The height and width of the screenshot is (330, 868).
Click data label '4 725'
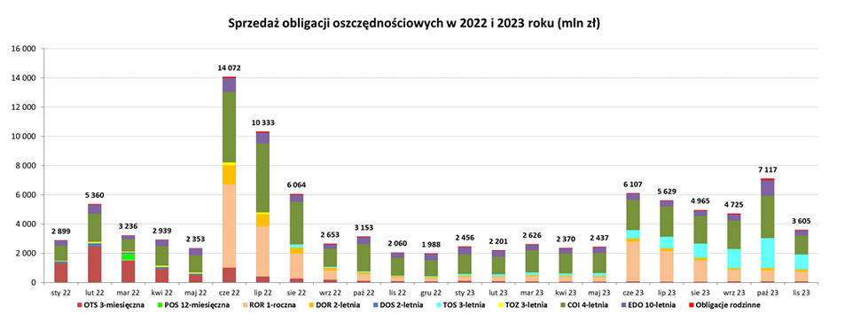point(735,204)
